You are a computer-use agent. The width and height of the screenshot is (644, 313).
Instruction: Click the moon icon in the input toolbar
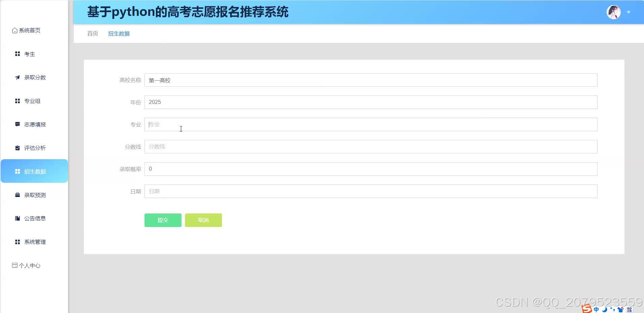point(604,309)
